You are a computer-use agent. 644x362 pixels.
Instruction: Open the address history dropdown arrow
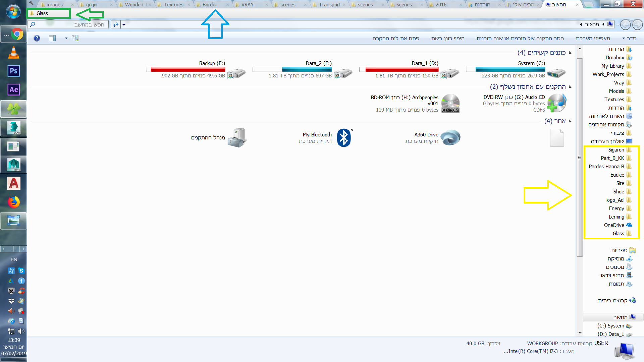coord(124,25)
